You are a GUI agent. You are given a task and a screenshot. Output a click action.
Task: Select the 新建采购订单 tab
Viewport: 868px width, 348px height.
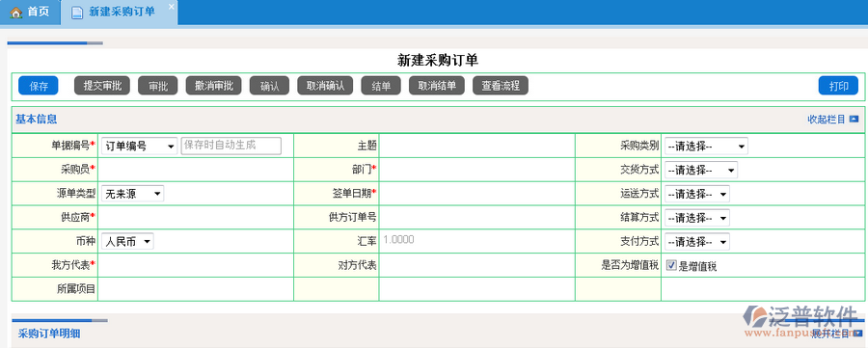pos(119,13)
